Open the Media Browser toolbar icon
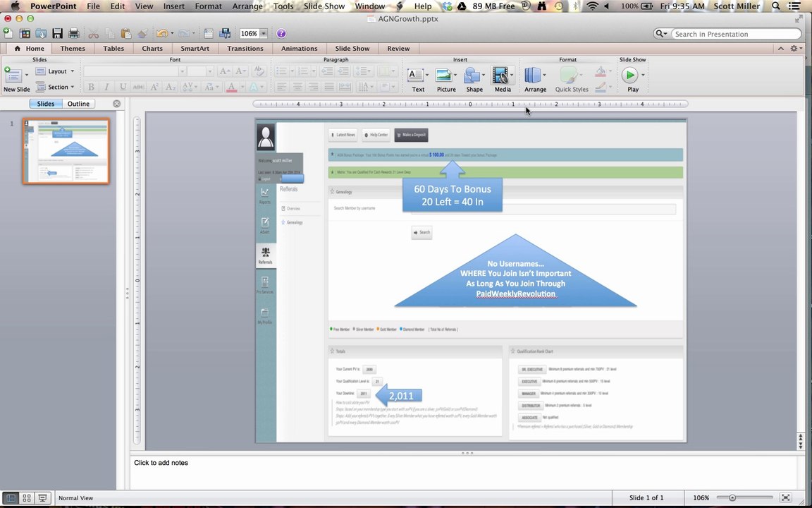This screenshot has width=812, height=508. (225, 33)
